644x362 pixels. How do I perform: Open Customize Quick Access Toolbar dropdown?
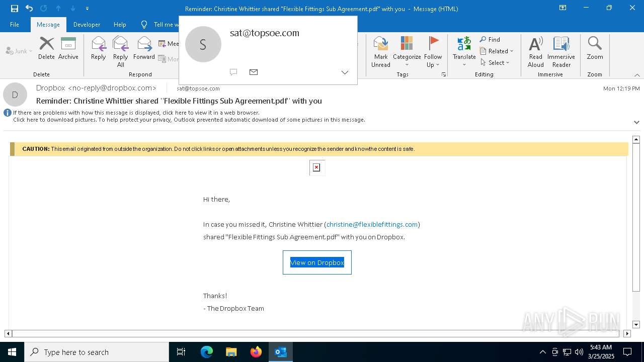click(88, 9)
